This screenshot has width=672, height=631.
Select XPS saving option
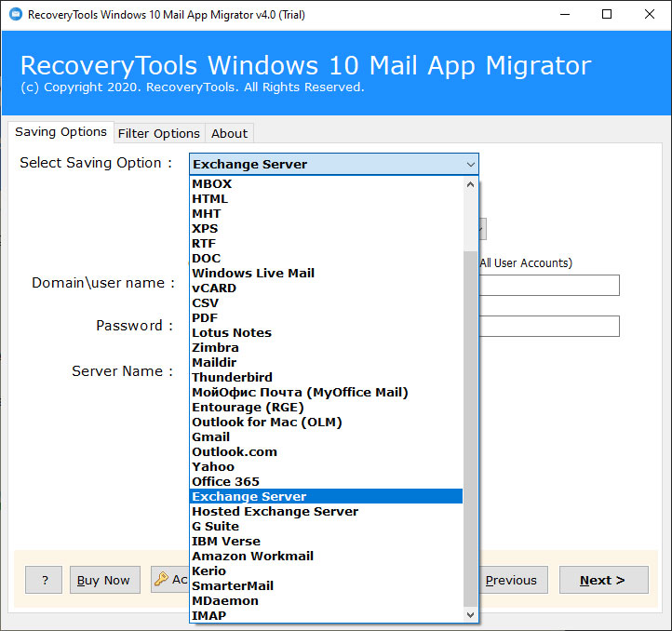326,228
